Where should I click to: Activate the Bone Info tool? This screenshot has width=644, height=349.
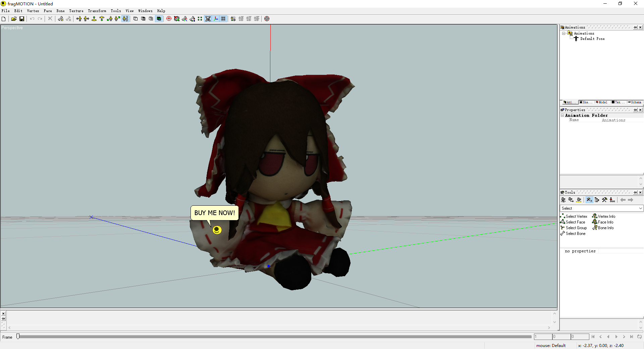(603, 228)
